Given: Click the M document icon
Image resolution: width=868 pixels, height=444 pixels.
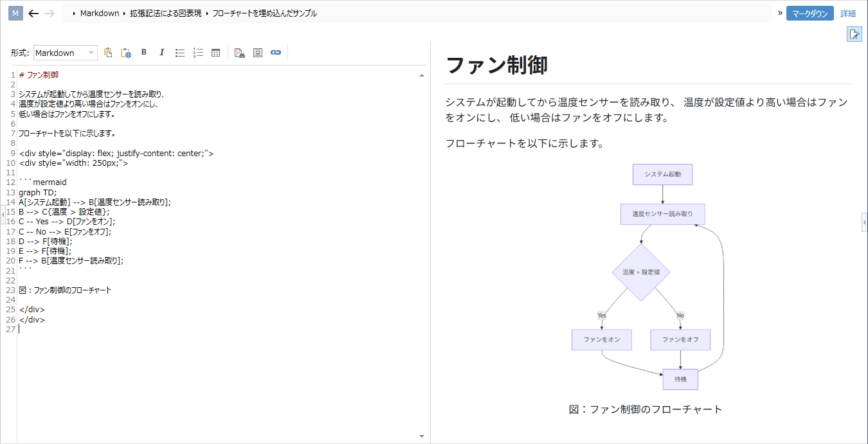Looking at the screenshot, I should pyautogui.click(x=16, y=13).
